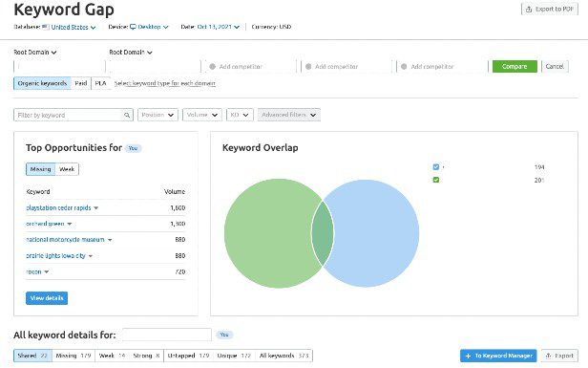Click the United States flag icon
The height and width of the screenshot is (368, 588).
coord(46,27)
